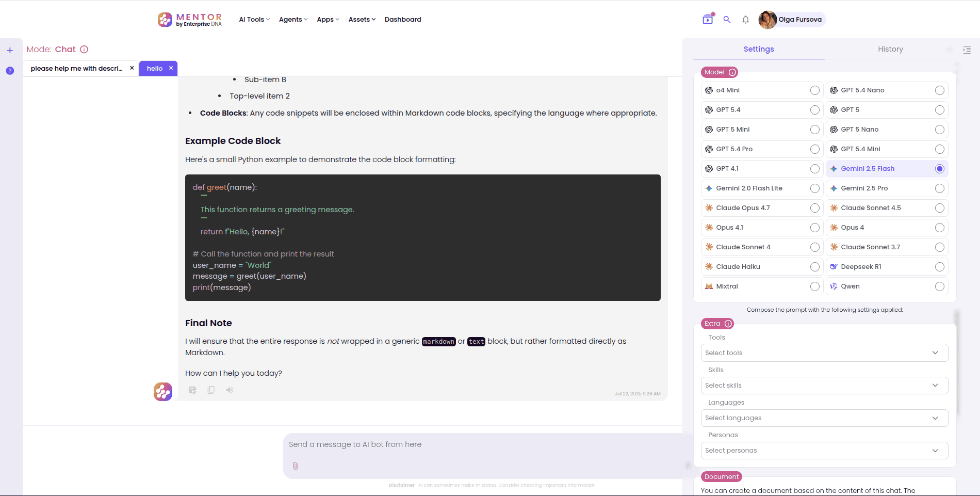
Task: Switch to the Settings tab
Action: 759,49
